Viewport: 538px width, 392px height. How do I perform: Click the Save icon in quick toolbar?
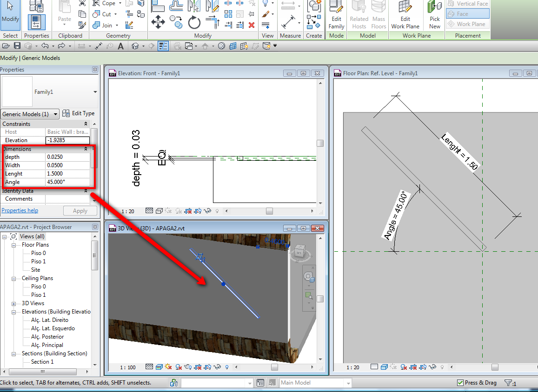(x=17, y=46)
